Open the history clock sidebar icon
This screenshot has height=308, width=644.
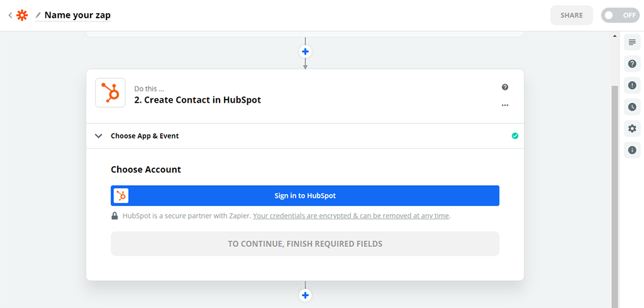coord(632,107)
